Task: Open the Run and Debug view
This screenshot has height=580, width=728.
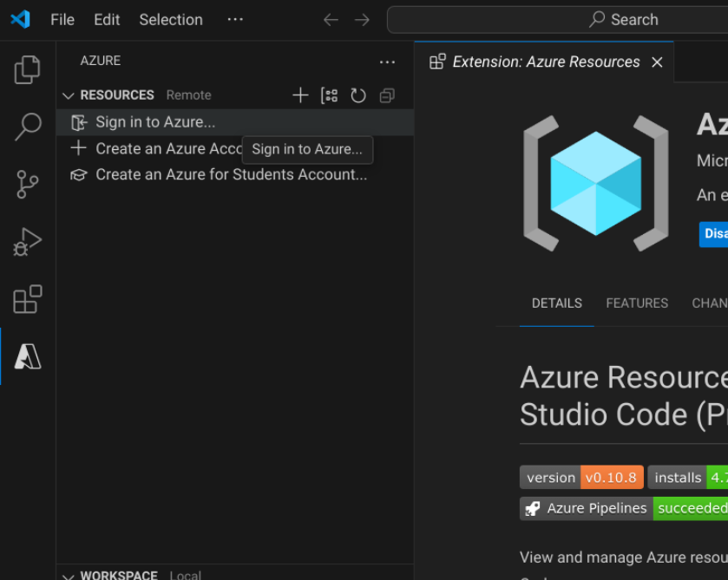Action: (x=28, y=242)
